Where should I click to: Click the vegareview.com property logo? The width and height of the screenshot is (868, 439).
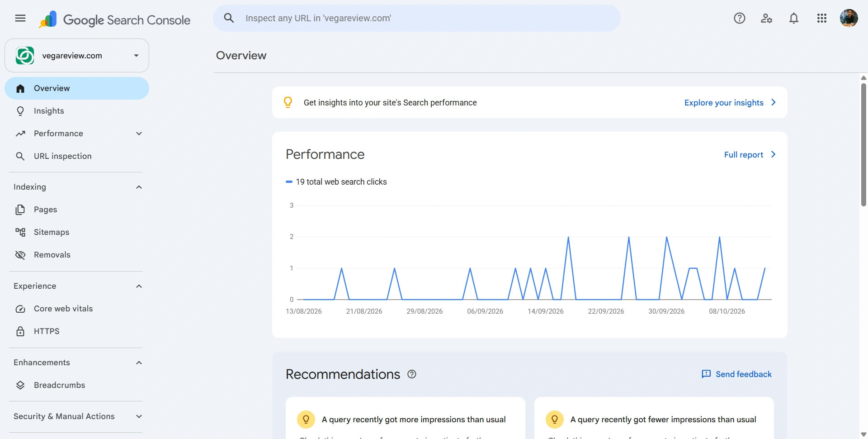click(25, 56)
